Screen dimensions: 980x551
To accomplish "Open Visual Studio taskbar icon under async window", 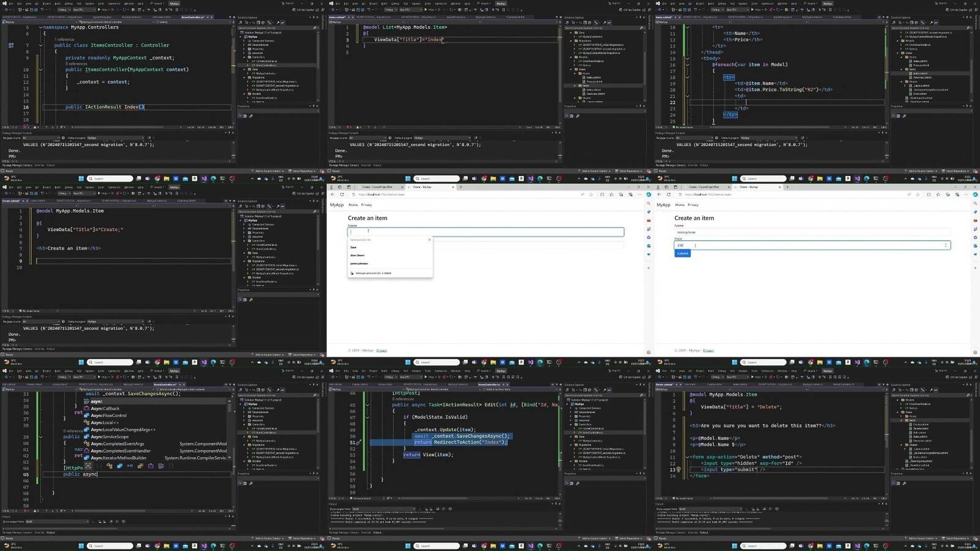I will point(204,545).
